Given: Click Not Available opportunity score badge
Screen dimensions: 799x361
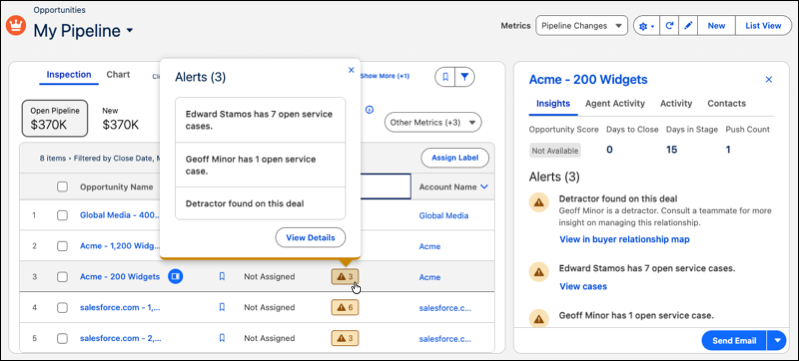Looking at the screenshot, I should pos(555,151).
